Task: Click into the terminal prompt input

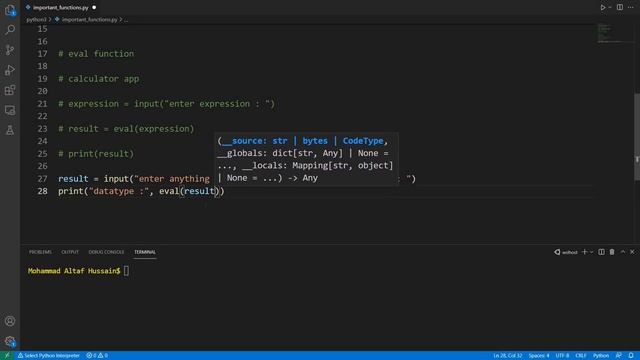Action: point(127,271)
